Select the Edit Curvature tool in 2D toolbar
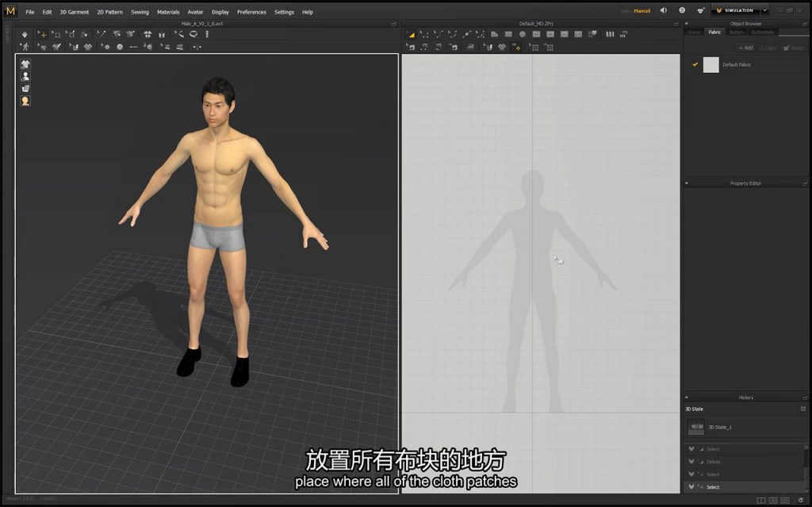The image size is (812, 507). tap(438, 34)
